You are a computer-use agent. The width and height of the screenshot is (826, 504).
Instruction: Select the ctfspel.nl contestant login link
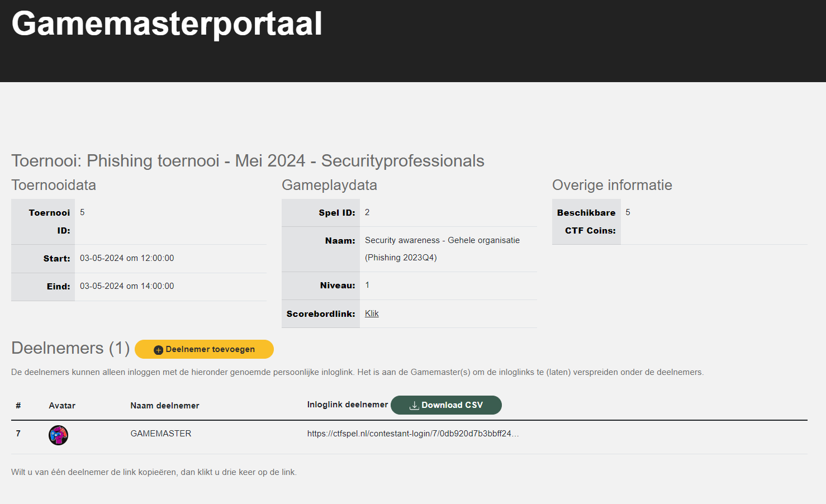pyautogui.click(x=412, y=434)
